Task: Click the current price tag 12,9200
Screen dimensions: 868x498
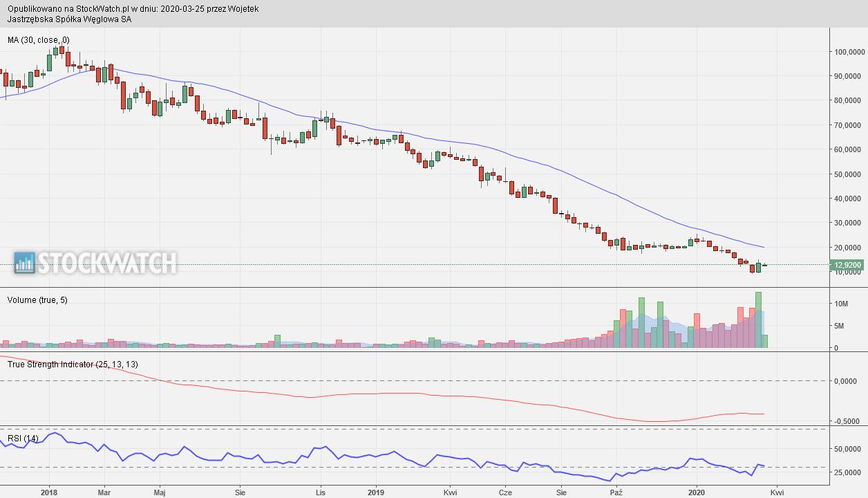Action: click(x=848, y=265)
